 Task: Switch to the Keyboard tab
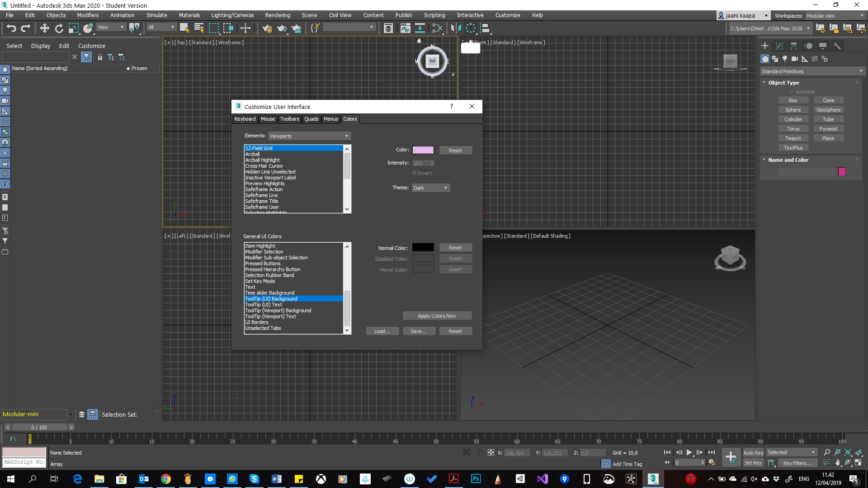(x=245, y=119)
